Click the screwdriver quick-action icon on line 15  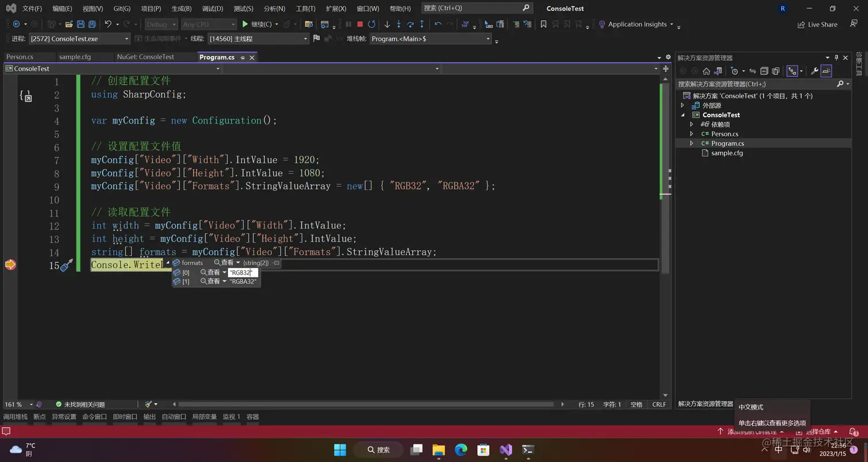(x=67, y=265)
